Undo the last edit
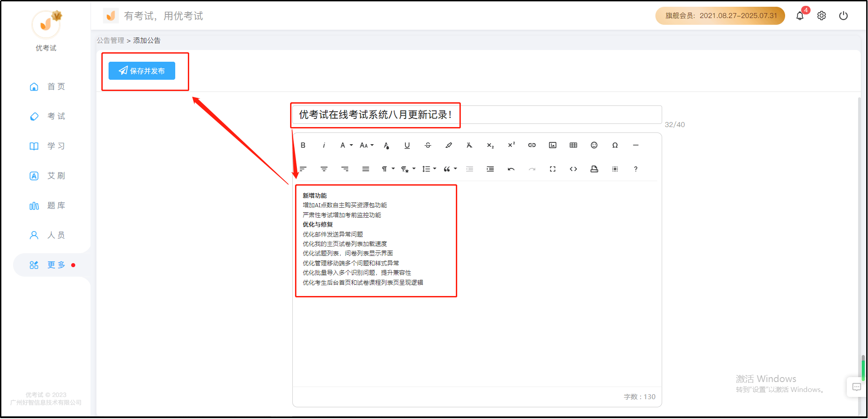Image resolution: width=868 pixels, height=419 pixels. 511,169
